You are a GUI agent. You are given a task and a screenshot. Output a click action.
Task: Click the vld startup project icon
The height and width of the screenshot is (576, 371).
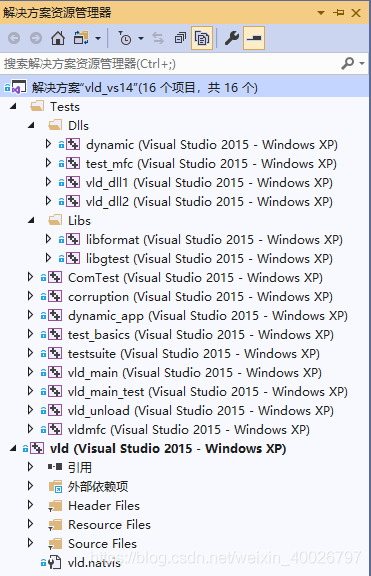37,448
